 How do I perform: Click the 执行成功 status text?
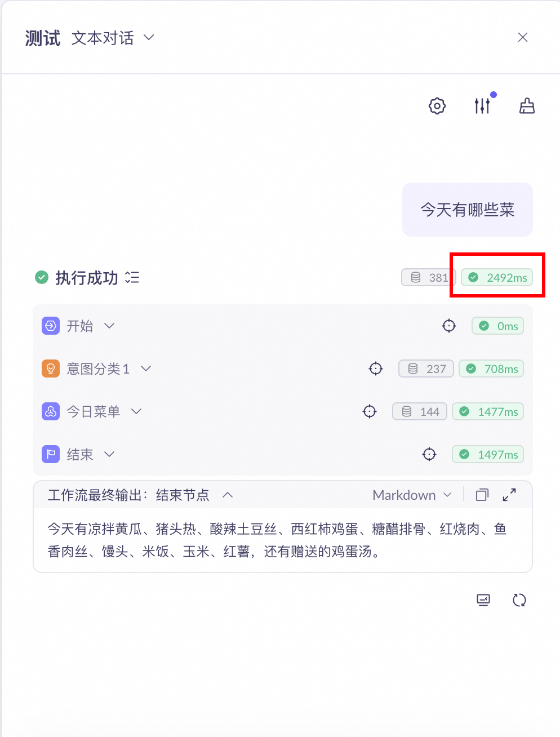pos(87,277)
